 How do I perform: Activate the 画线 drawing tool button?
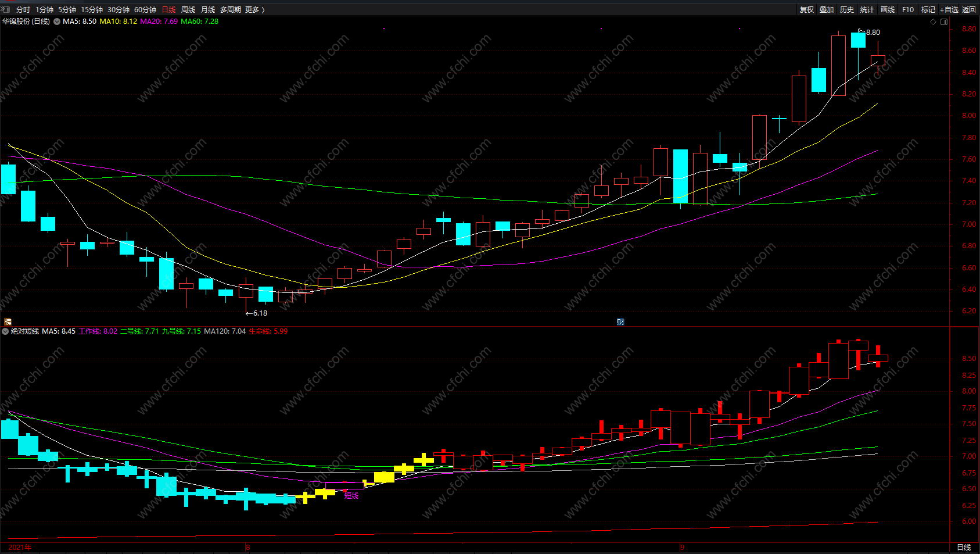pos(888,10)
